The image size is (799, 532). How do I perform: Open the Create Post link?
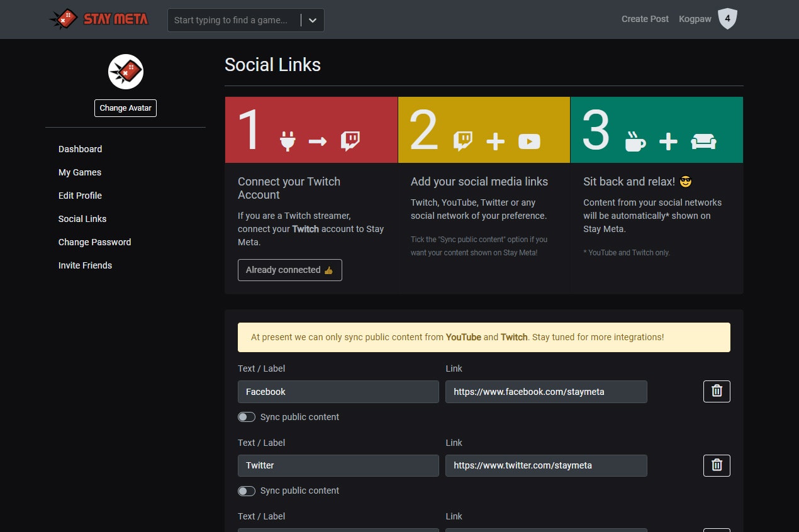[x=645, y=19]
